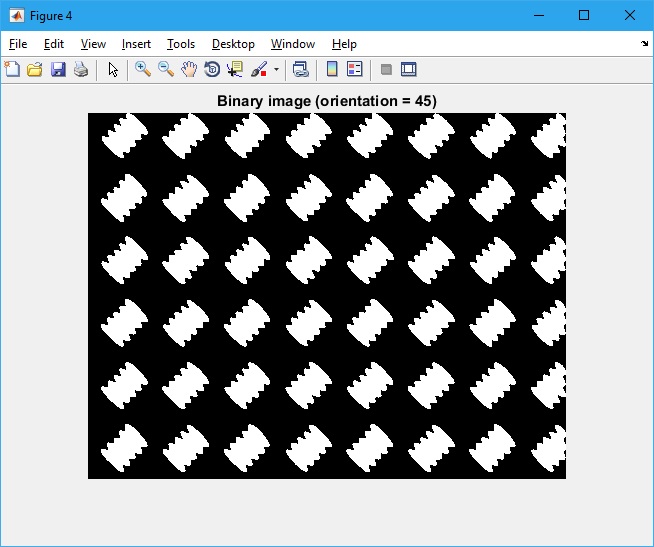
Task: Select the Zoom In tool
Action: pyautogui.click(x=143, y=69)
